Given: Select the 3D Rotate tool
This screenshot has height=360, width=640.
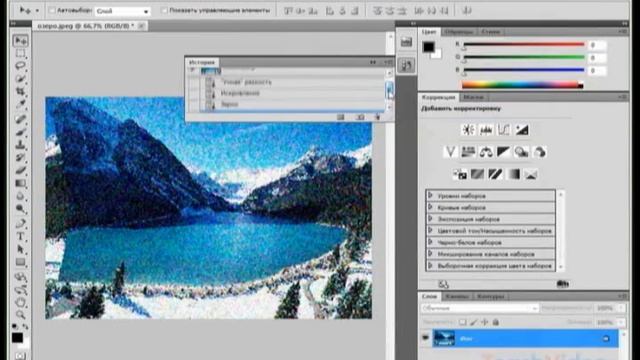Looking at the screenshot, I should 20,277.
